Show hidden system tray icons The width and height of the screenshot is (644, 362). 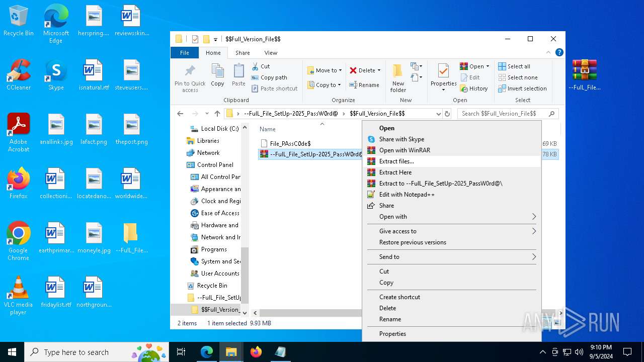542,352
